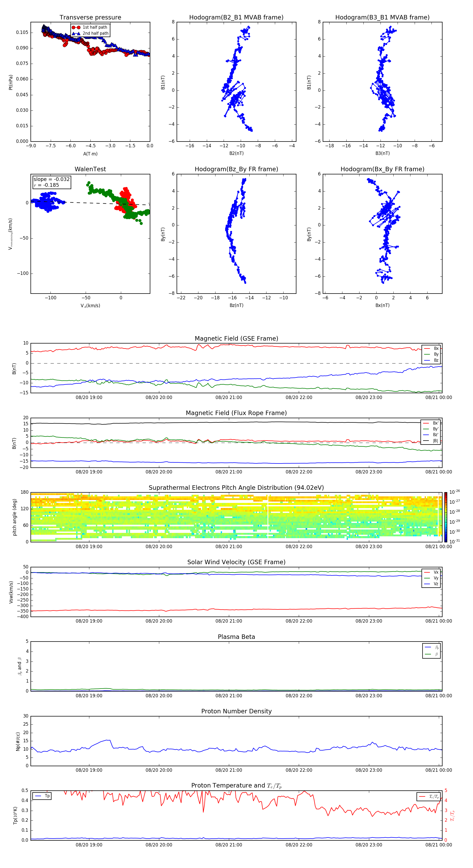The height and width of the screenshot is (868, 473).
Task: Select the "r = -0.185" annotation
Action: (x=47, y=185)
